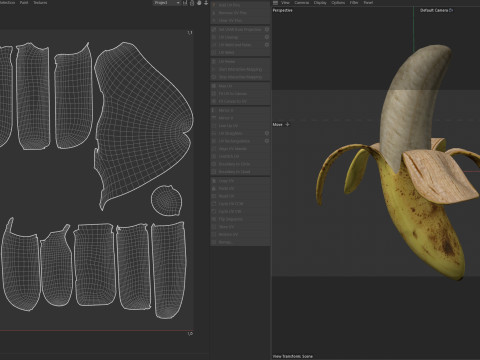Open settings gear beside UV Unwrap
The image size is (480, 360).
click(x=267, y=37)
